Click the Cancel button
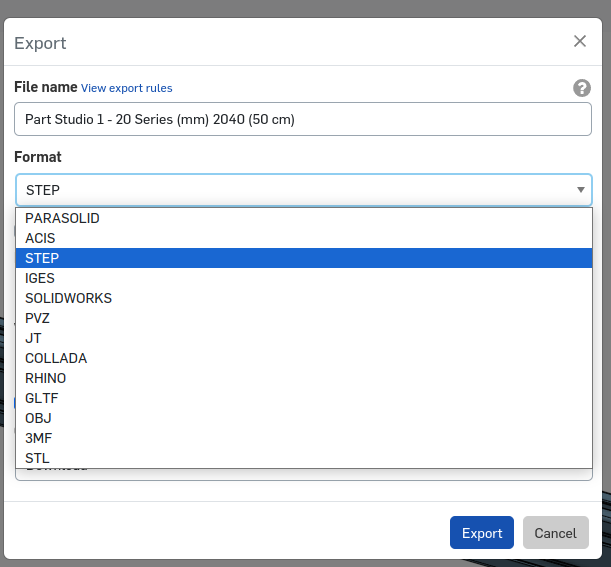 click(556, 533)
